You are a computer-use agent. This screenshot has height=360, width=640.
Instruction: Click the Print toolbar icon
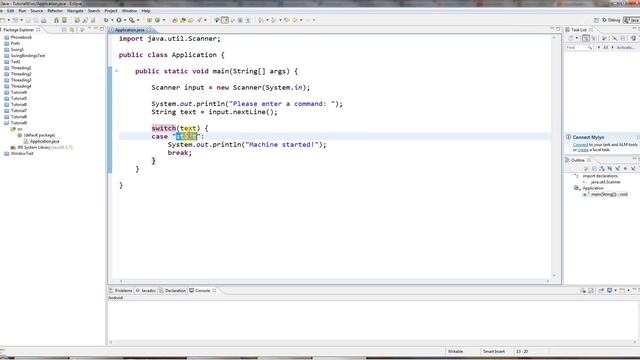tap(44, 20)
